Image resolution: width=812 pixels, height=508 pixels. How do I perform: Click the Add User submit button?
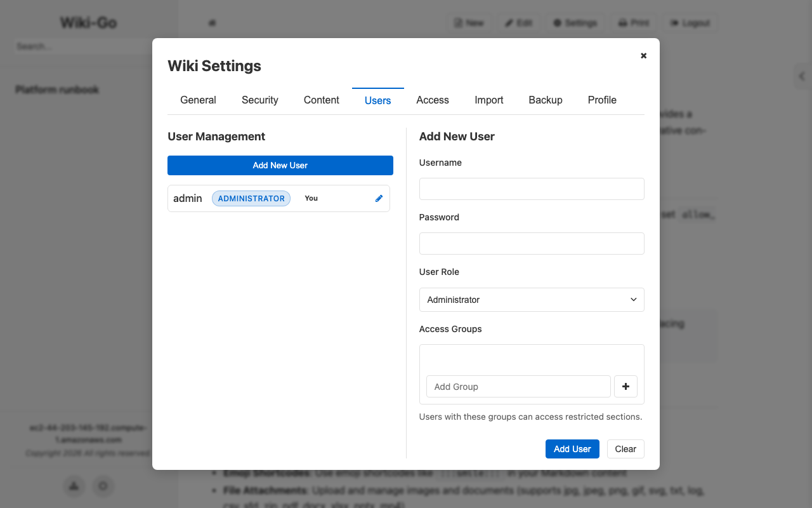[x=572, y=449]
